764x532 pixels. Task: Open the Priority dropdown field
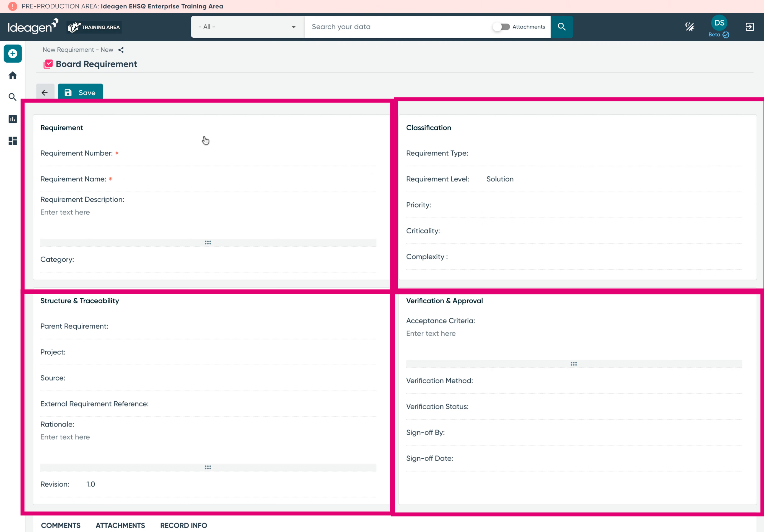point(574,205)
